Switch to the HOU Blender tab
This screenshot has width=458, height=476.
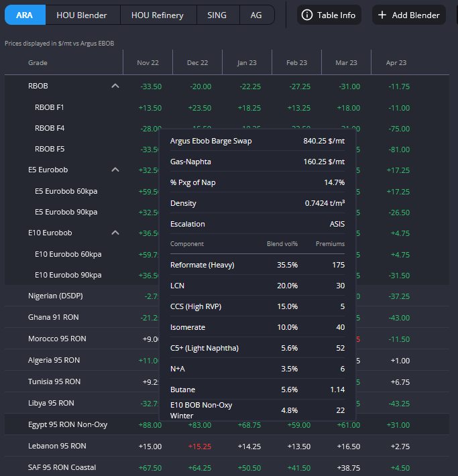(82, 15)
